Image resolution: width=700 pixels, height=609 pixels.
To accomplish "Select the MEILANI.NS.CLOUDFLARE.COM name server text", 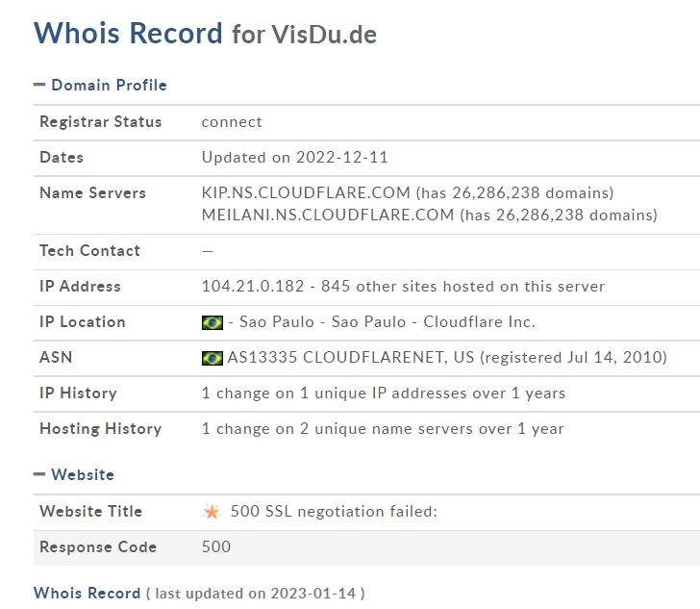I will pyautogui.click(x=328, y=215).
